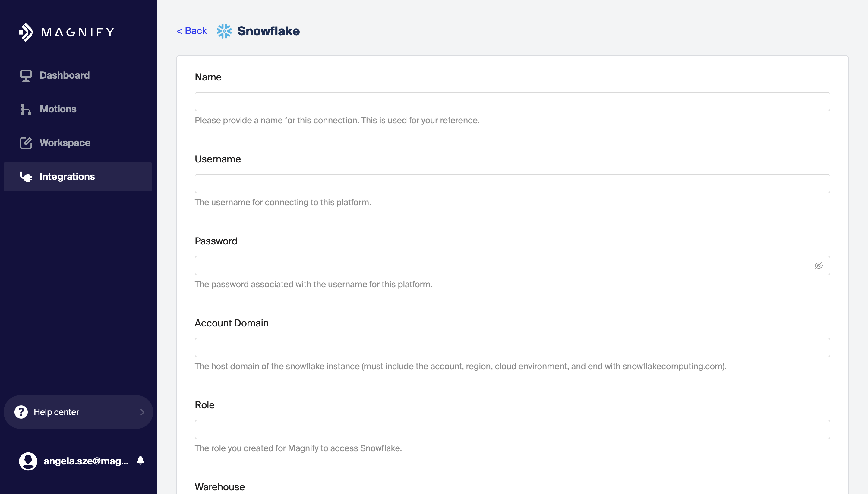This screenshot has width=868, height=494.
Task: Select the Account Domain text box
Action: click(512, 348)
